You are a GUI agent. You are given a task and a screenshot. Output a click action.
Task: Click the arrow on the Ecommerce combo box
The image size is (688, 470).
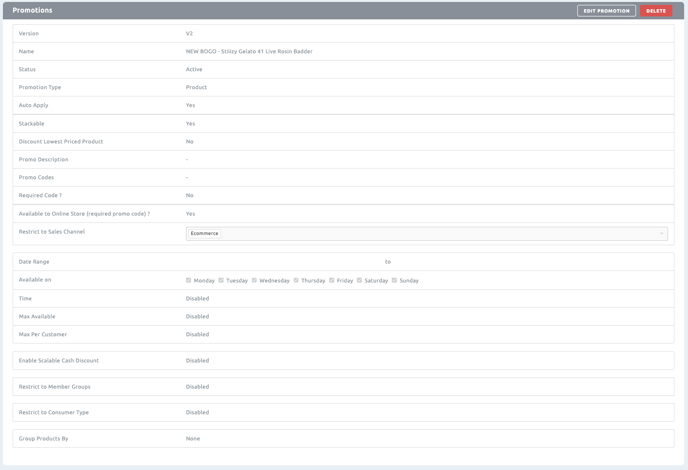click(661, 233)
